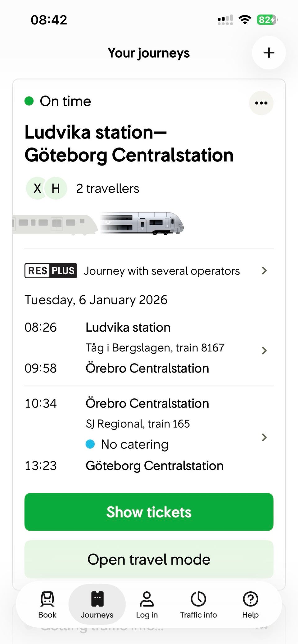Viewport: 298px width, 644px height.
Task: Tap the blue No catering indicator
Action: click(90, 444)
